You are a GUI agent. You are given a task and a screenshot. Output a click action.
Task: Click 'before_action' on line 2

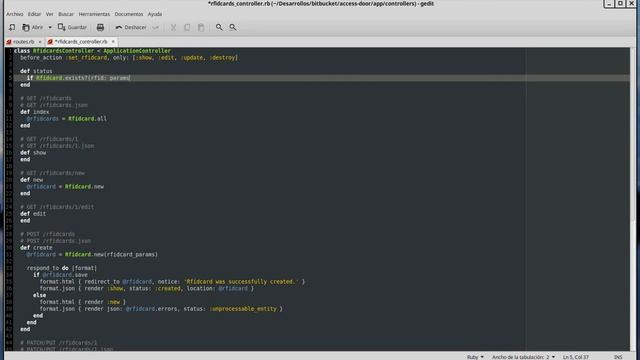coord(41,58)
